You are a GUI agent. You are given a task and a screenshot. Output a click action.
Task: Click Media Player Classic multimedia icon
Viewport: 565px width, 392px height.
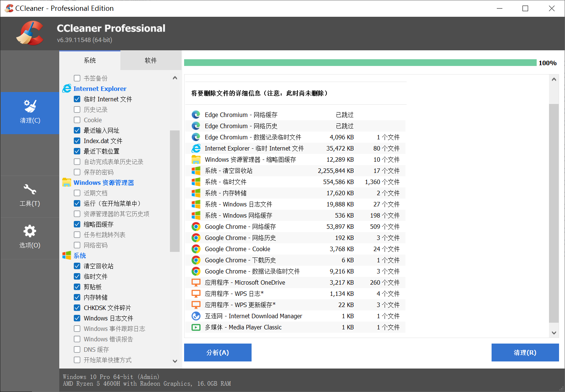click(196, 327)
